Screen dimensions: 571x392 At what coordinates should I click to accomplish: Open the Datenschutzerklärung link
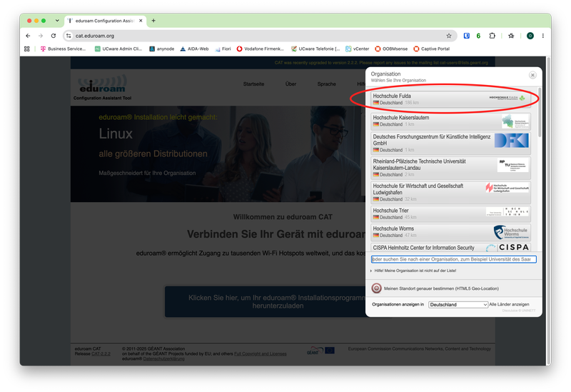tap(163, 359)
